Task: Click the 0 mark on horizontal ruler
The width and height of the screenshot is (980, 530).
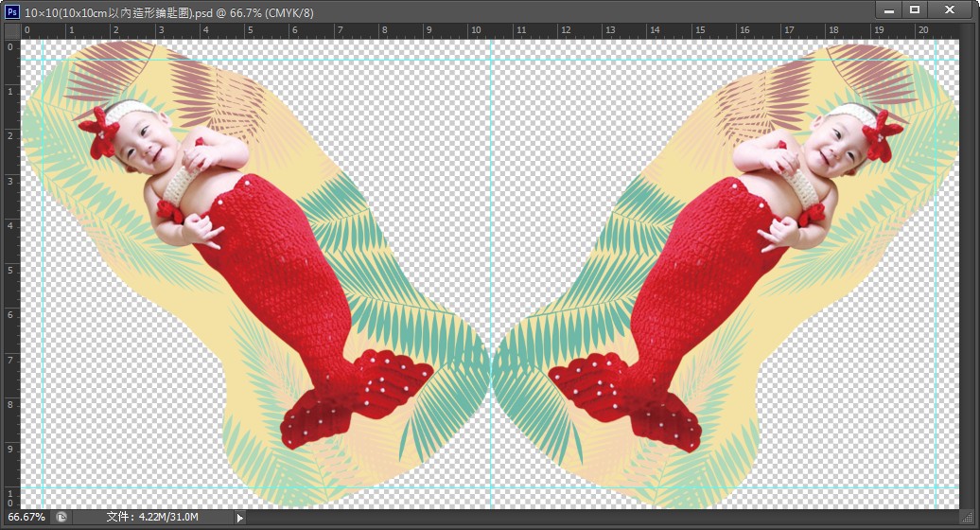Action: click(x=27, y=30)
